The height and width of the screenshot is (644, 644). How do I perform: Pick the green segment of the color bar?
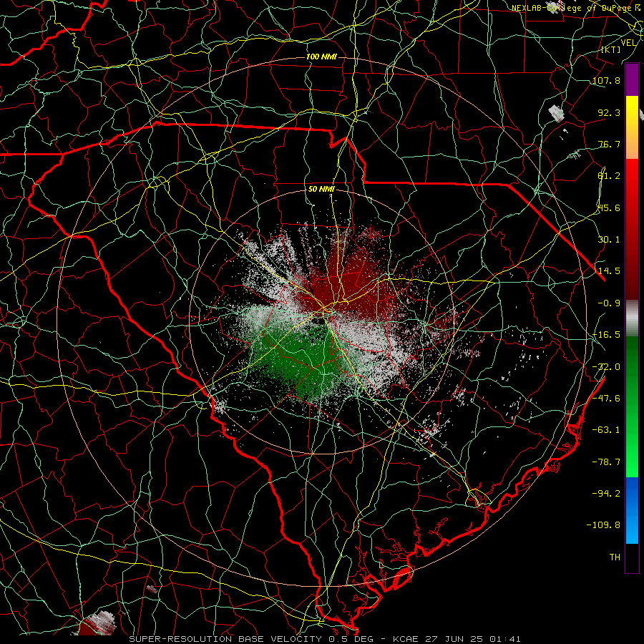click(x=632, y=406)
